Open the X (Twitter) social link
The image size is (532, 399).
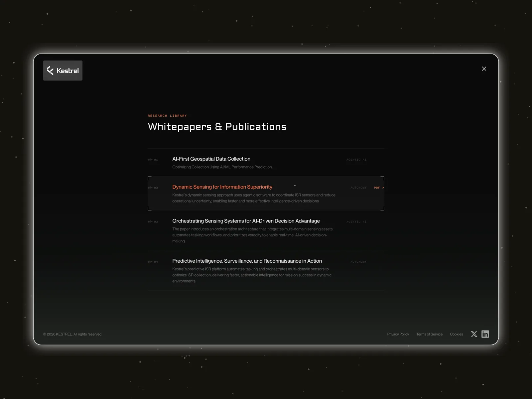474,334
